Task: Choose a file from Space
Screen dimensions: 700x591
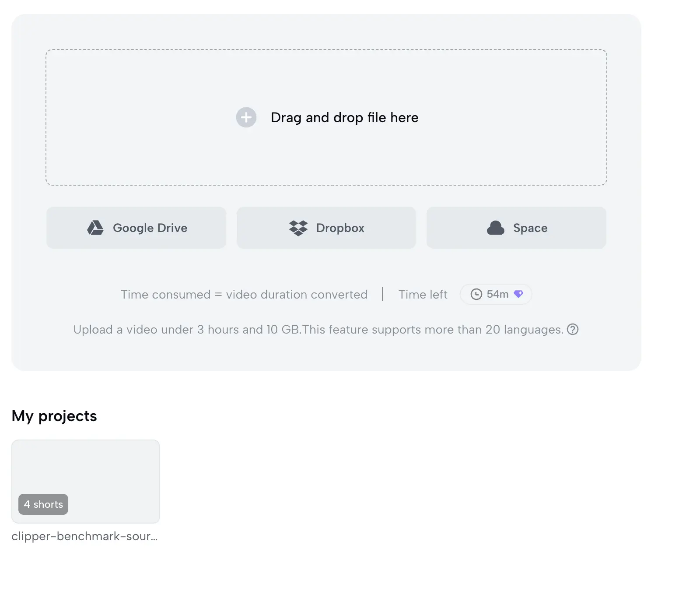Action: point(516,228)
